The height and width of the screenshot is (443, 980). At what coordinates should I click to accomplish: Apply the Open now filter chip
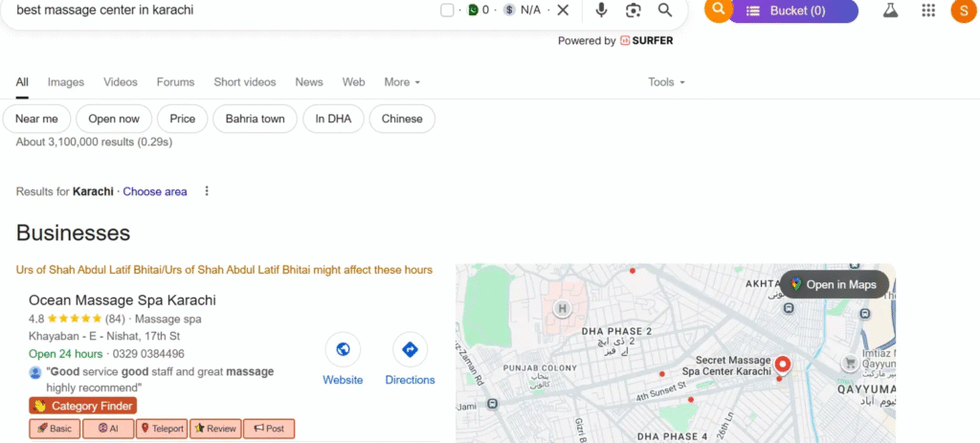114,119
